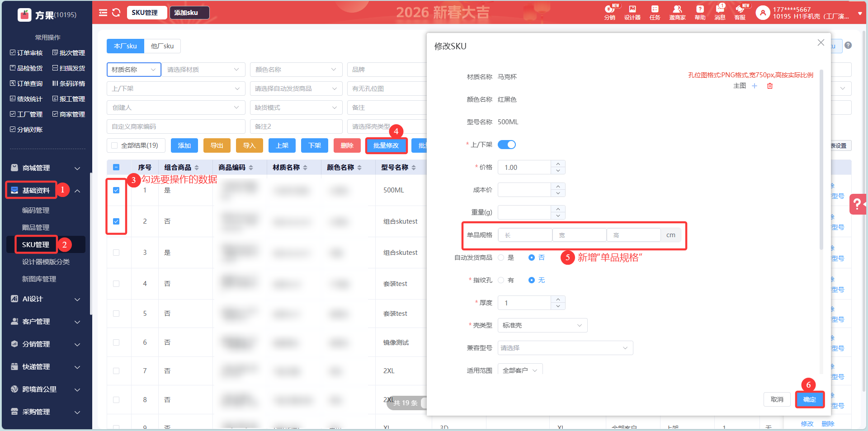Open 工厂管理 shortcut in sidebar

[x=26, y=114]
